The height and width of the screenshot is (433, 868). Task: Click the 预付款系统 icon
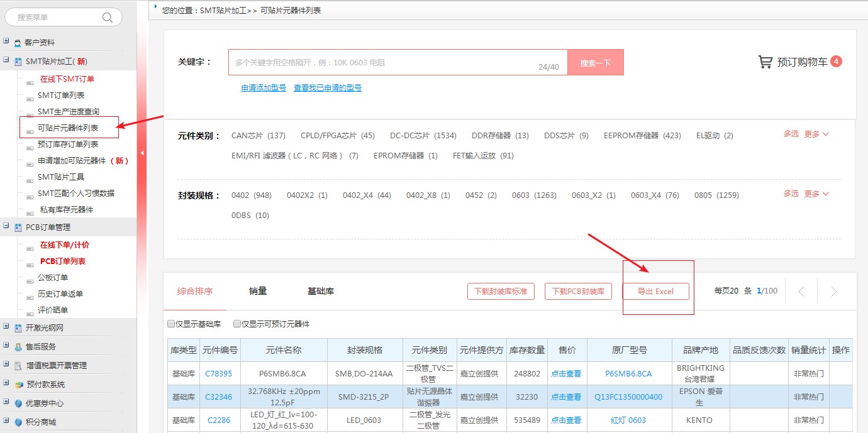pos(18,385)
